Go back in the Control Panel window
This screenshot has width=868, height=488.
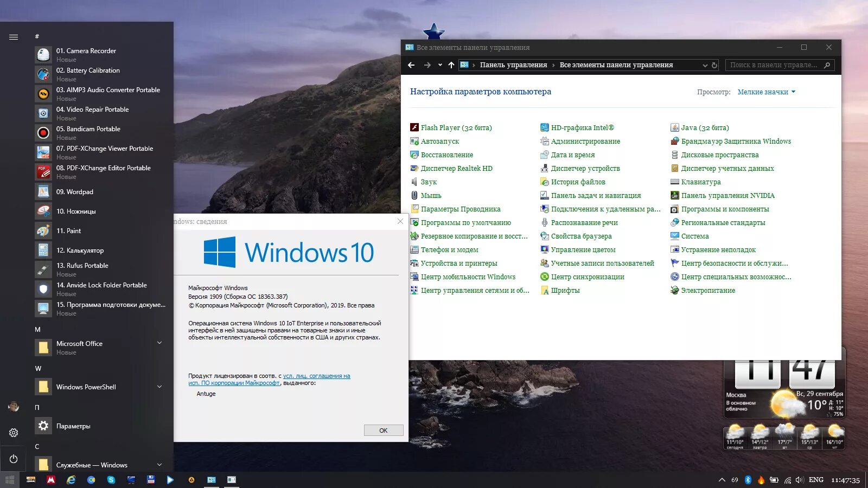[411, 65]
